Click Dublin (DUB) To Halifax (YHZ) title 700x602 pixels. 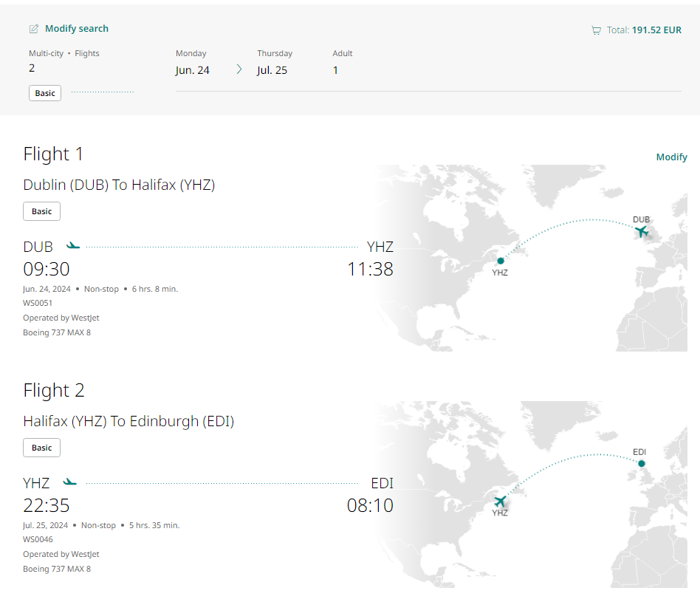[119, 185]
